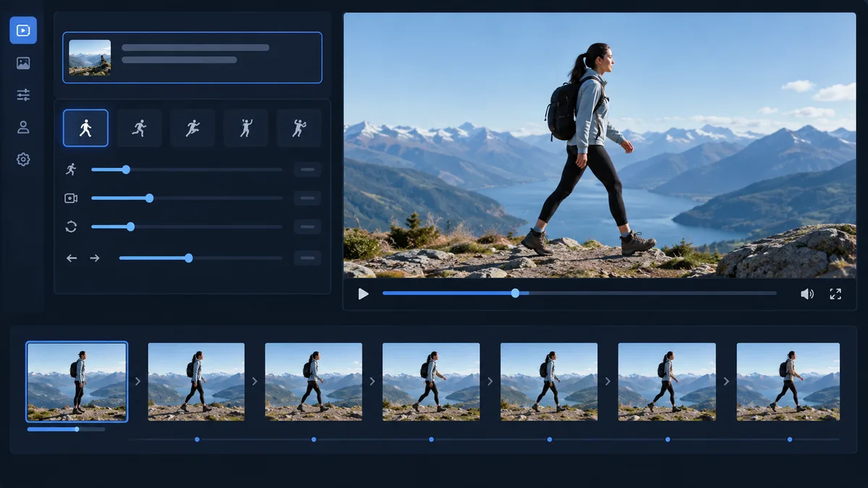This screenshot has height=488, width=868.
Task: Click the walking figure icon beside first slider
Action: 71,169
